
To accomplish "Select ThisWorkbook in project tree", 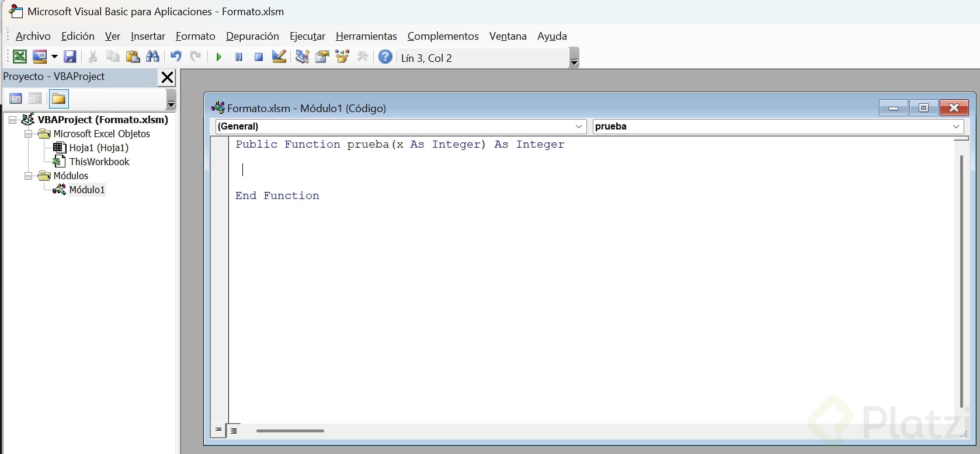I will point(99,162).
